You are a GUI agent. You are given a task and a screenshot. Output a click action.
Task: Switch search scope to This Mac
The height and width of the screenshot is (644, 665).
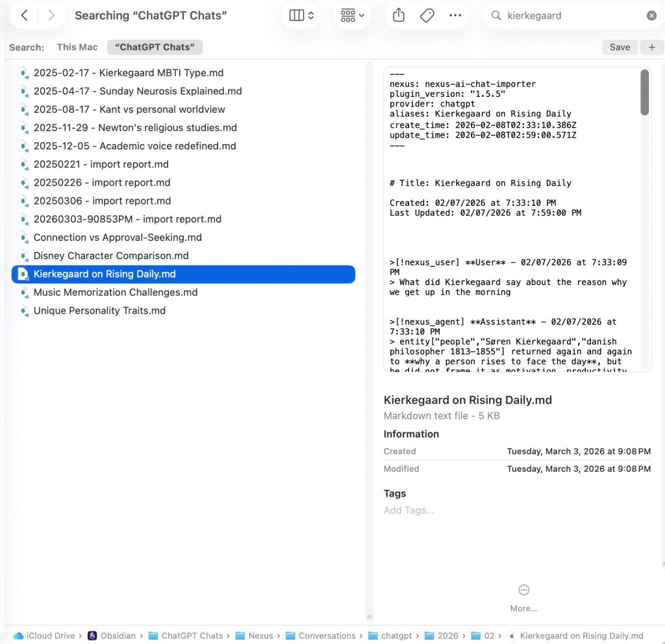pos(77,47)
